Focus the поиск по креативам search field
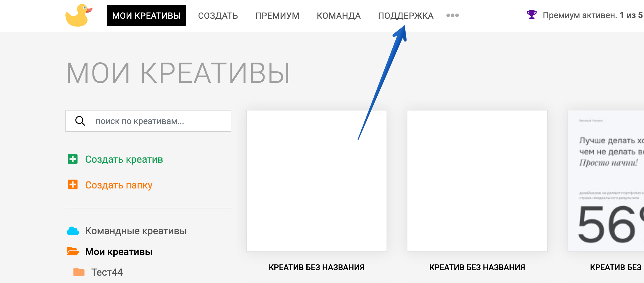 coord(148,121)
